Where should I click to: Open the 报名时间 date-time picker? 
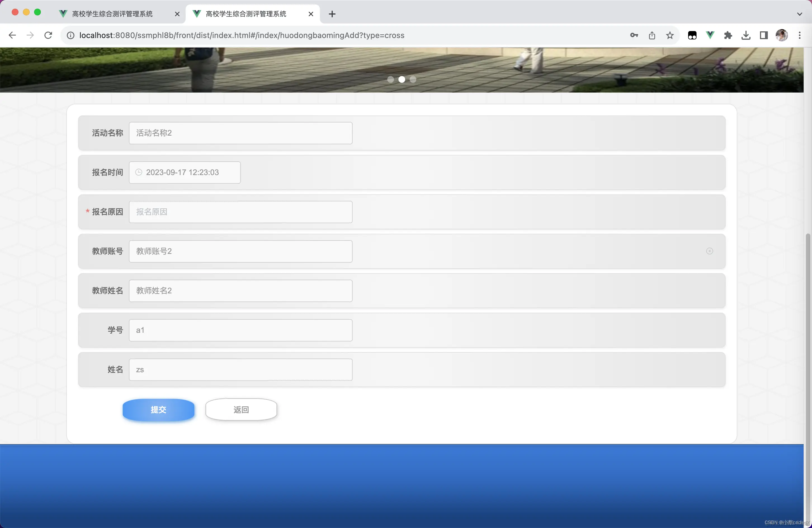(x=185, y=172)
